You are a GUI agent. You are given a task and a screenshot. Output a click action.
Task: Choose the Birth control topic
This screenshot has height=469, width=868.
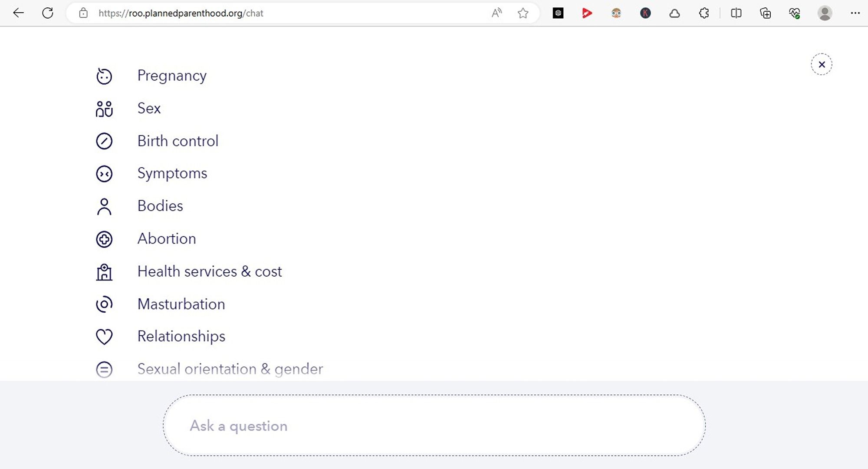(x=178, y=141)
